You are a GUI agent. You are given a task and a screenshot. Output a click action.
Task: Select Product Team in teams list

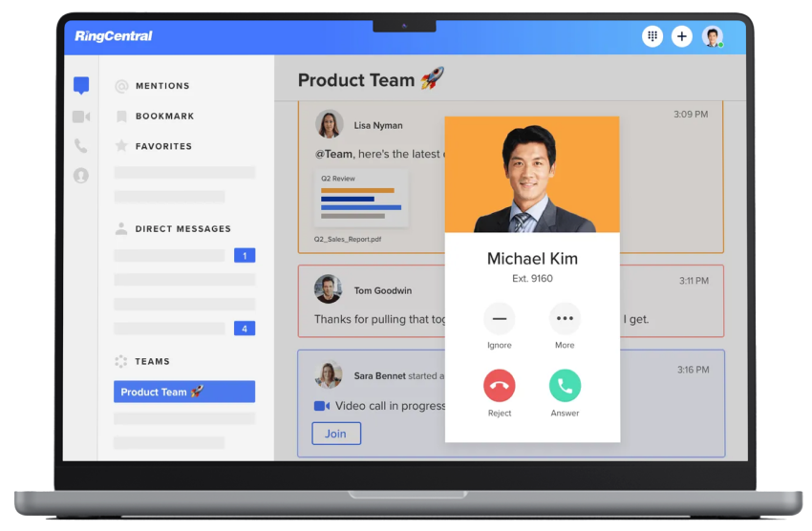183,392
